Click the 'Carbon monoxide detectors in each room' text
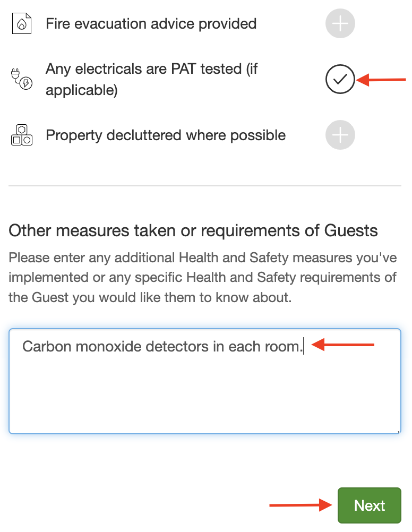 pos(162,346)
